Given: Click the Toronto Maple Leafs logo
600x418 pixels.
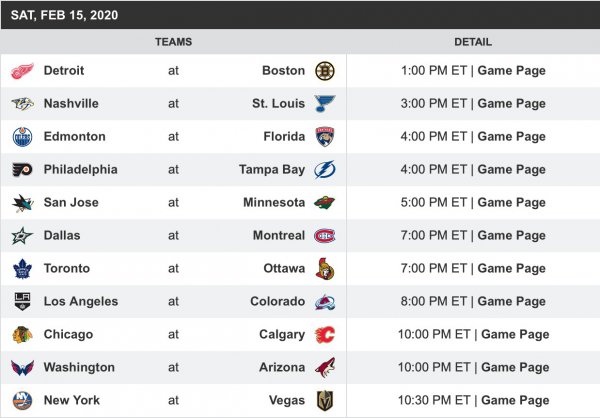Looking at the screenshot, I should [22, 269].
